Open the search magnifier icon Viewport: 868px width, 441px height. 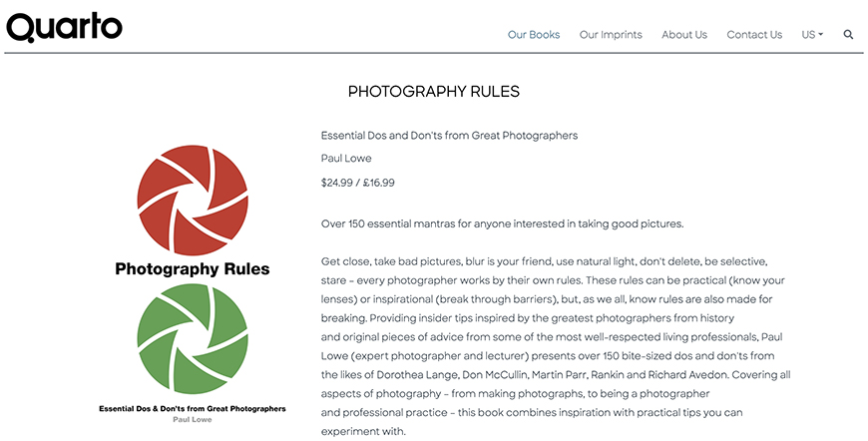(848, 34)
